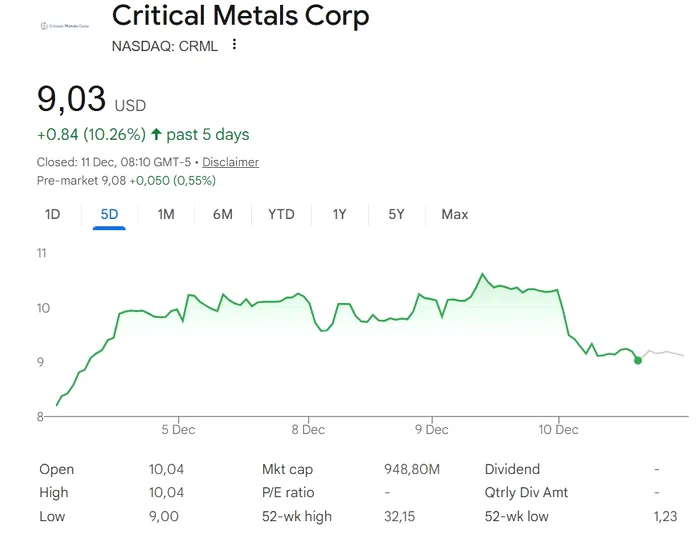
Task: Click the 9 Dec date on chart axis
Action: point(432,429)
